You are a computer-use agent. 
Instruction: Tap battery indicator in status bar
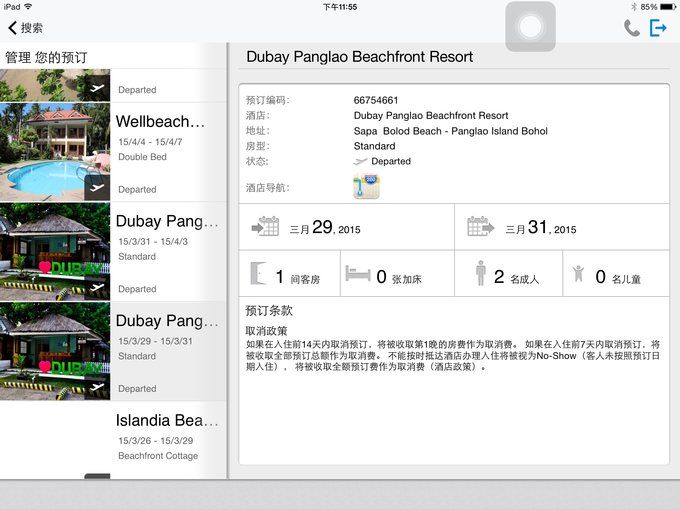667,7
